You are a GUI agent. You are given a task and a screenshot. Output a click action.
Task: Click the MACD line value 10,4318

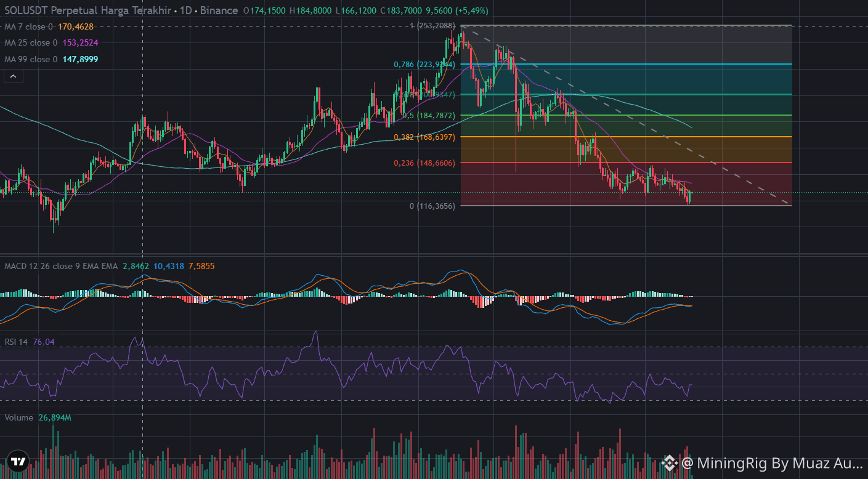[x=169, y=266]
